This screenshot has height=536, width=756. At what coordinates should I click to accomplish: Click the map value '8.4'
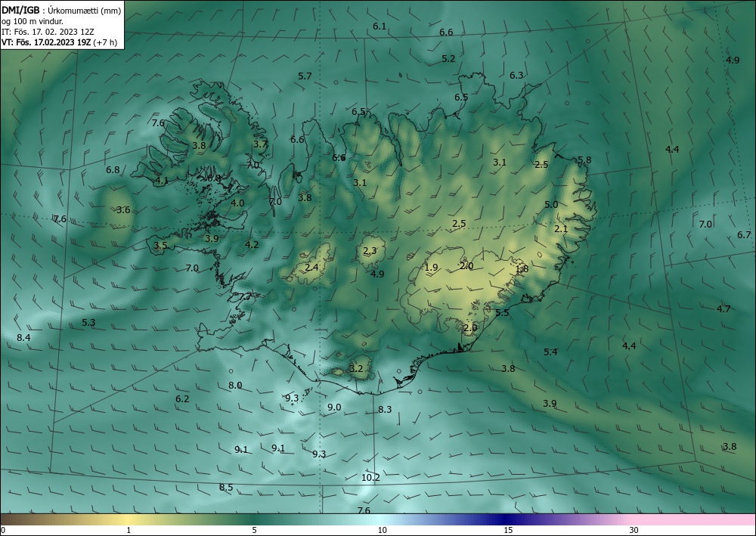point(23,337)
